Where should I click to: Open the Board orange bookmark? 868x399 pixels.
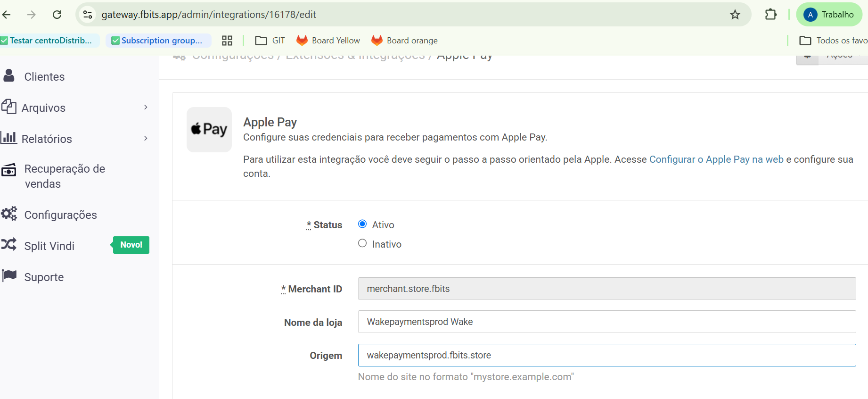tap(404, 41)
